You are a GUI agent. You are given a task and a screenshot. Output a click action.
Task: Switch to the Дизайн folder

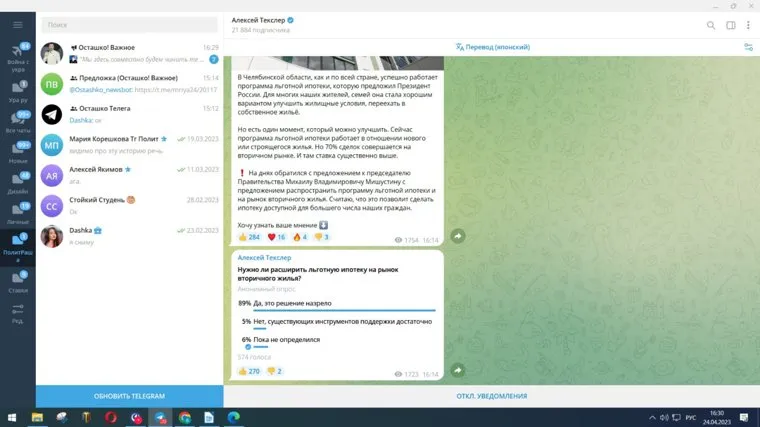pos(17,182)
